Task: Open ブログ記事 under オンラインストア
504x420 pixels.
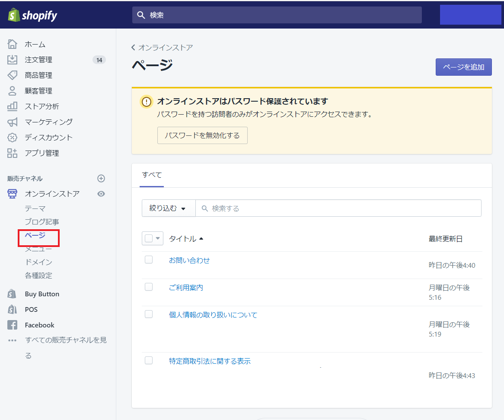Action: (42, 222)
